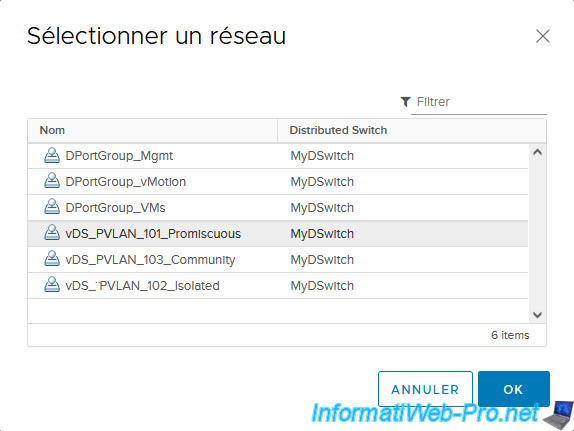Close the network selection dialog with X
This screenshot has width=574, height=431.
point(543,36)
